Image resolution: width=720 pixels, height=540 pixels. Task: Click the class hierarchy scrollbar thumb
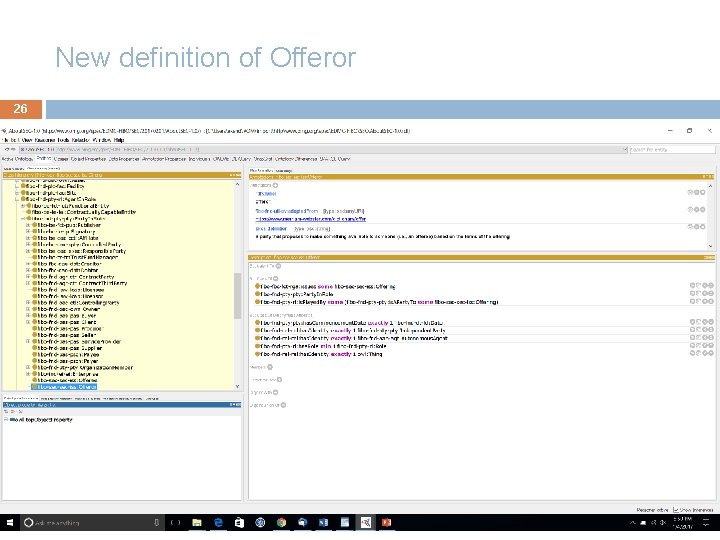237,296
